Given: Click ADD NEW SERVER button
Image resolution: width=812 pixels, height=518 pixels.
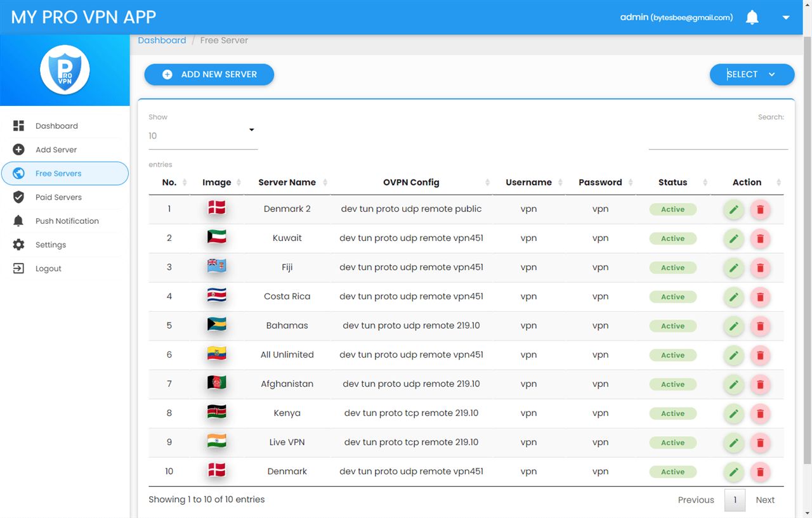Looking at the screenshot, I should pyautogui.click(x=209, y=74).
